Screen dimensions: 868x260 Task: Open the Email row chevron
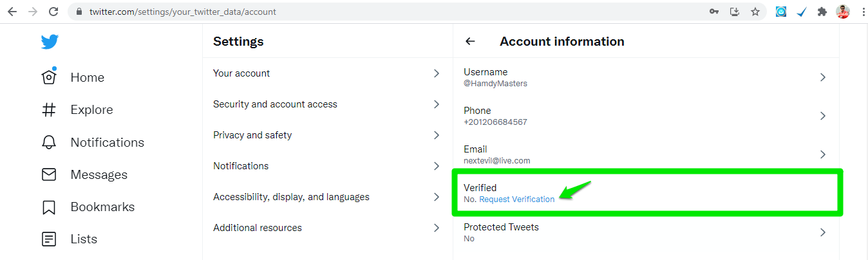point(823,154)
